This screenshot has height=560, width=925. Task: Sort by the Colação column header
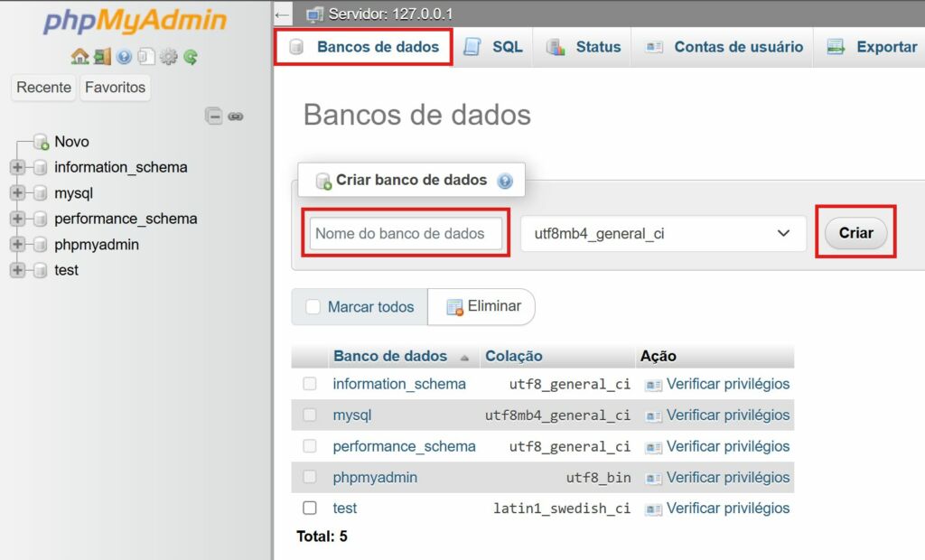click(514, 357)
